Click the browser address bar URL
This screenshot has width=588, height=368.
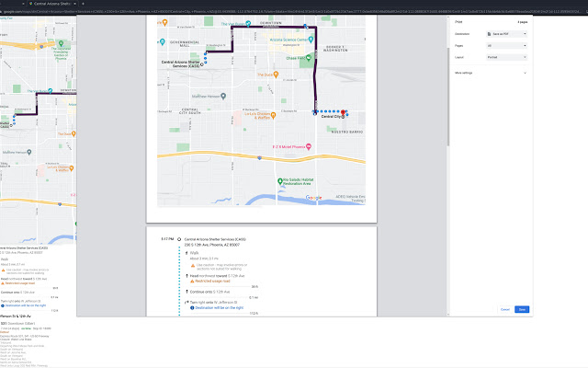click(x=292, y=12)
